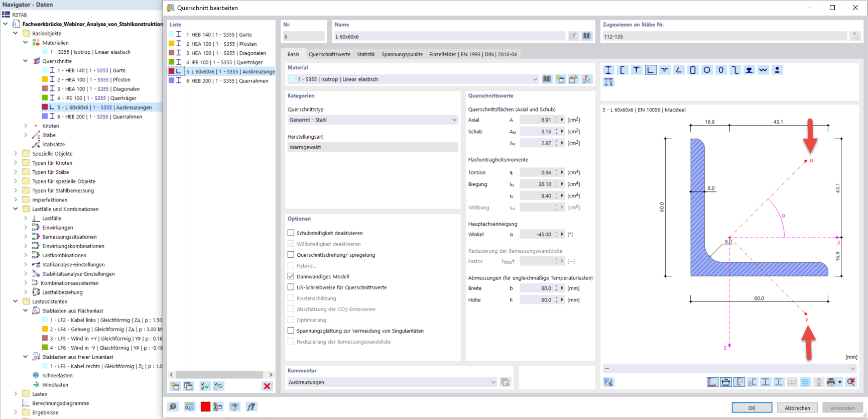Create a new cross-section in list
868x419 pixels.
pos(175,386)
